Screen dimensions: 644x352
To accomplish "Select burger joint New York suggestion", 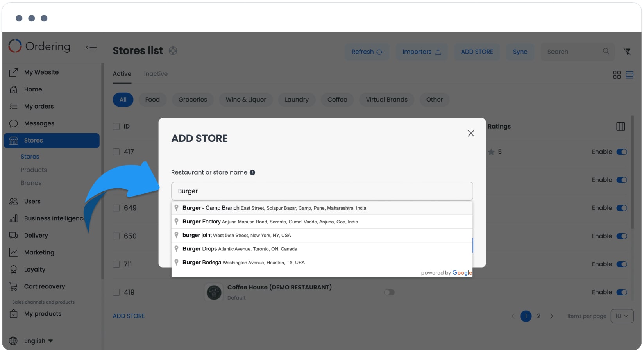I will (322, 236).
